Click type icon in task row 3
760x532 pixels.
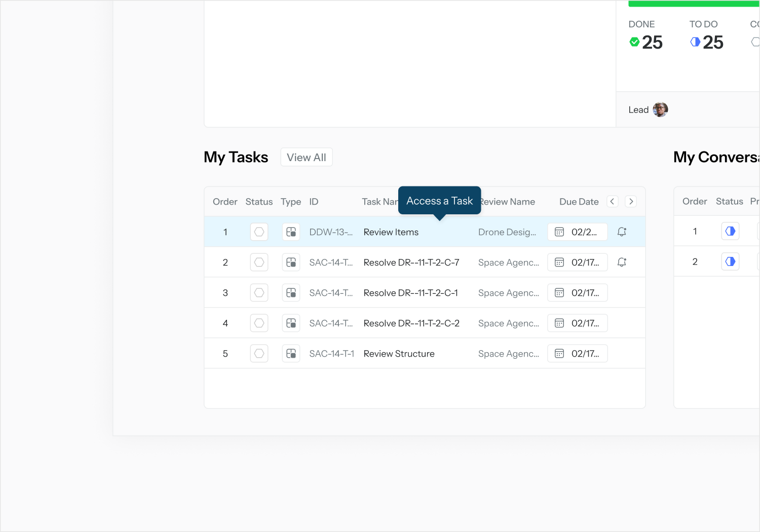coord(291,293)
